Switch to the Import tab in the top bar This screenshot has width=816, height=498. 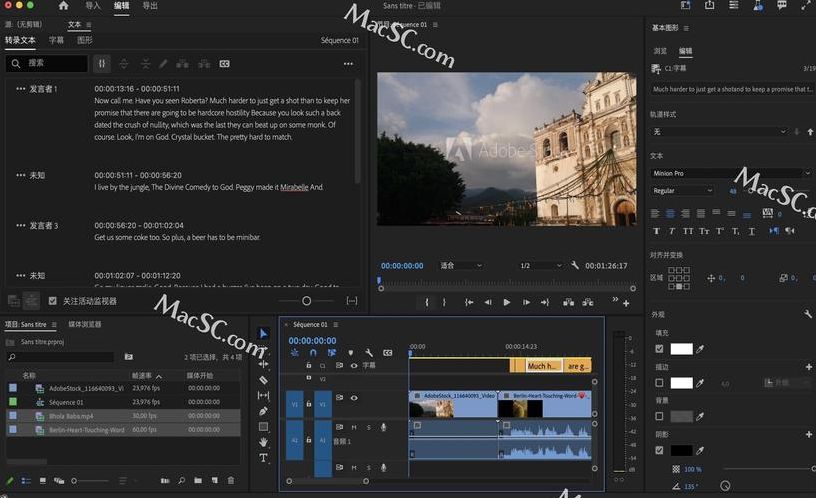pyautogui.click(x=93, y=6)
